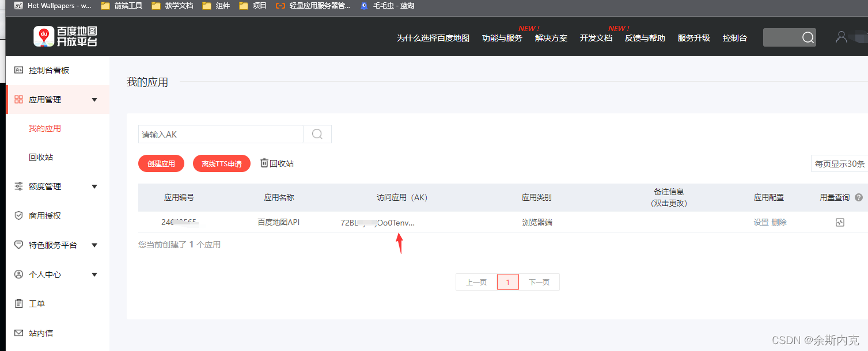Viewport: 868px width, 351px height.
Task: Click the 特色服务平台 icon
Action: pyautogui.click(x=18, y=245)
